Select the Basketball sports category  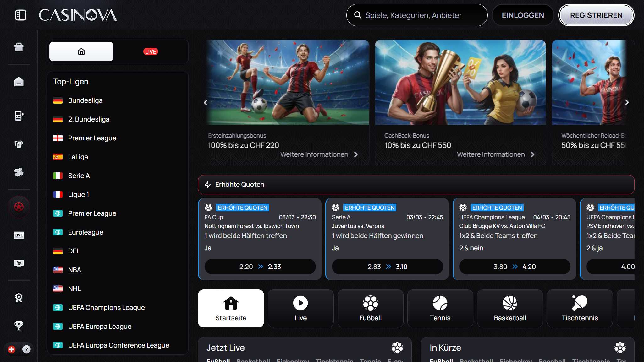point(510,308)
